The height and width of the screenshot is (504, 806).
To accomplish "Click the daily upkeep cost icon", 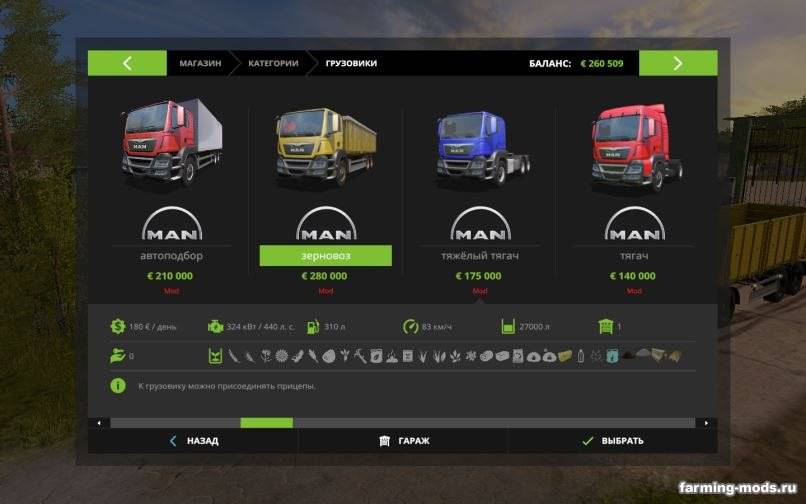I will point(118,327).
